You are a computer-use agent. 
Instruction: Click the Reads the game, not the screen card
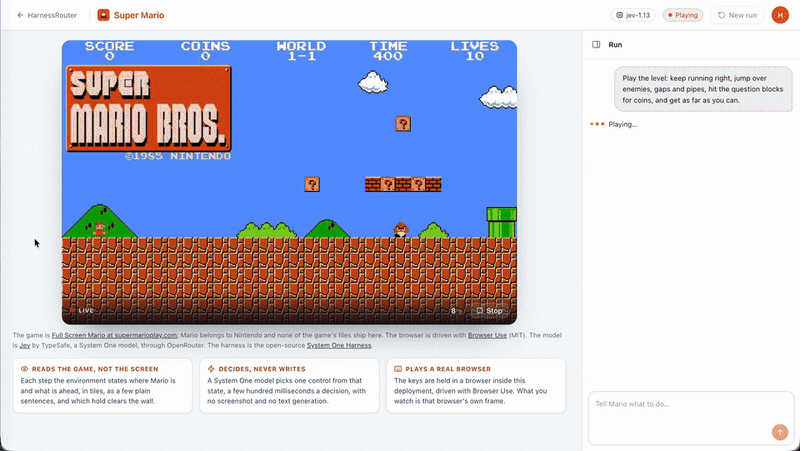[103, 386]
